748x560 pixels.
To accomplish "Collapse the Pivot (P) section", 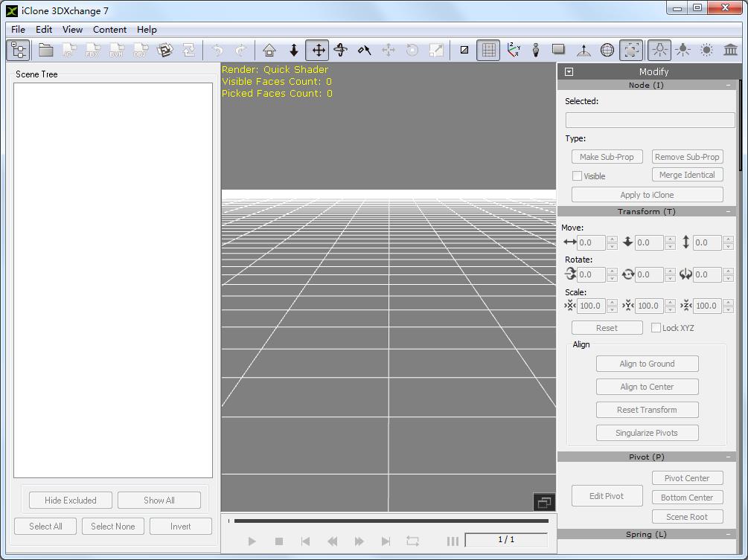I will coord(729,457).
